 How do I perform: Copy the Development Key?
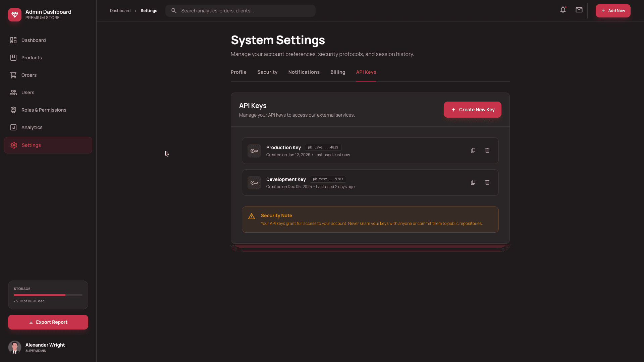[473, 182]
